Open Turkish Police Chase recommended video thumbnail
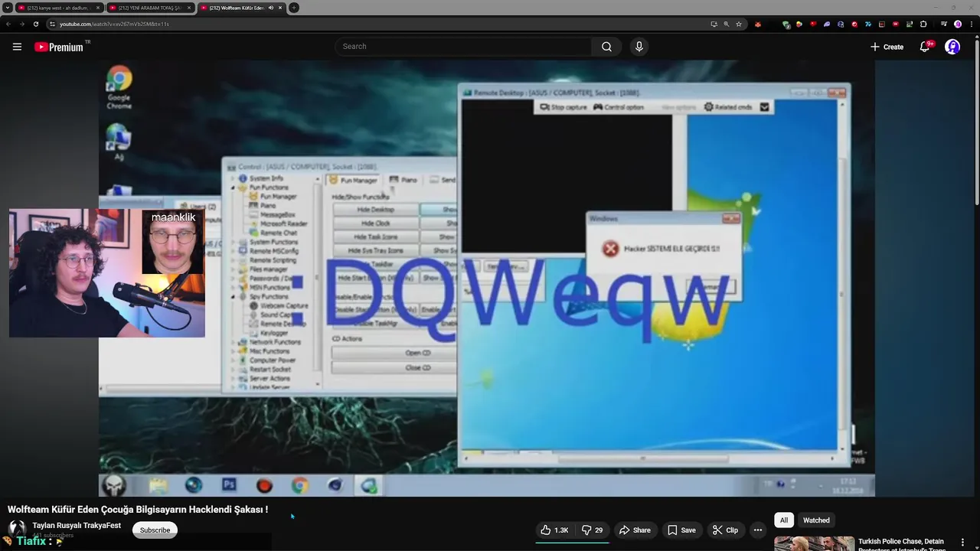The image size is (980, 551). coord(814,543)
